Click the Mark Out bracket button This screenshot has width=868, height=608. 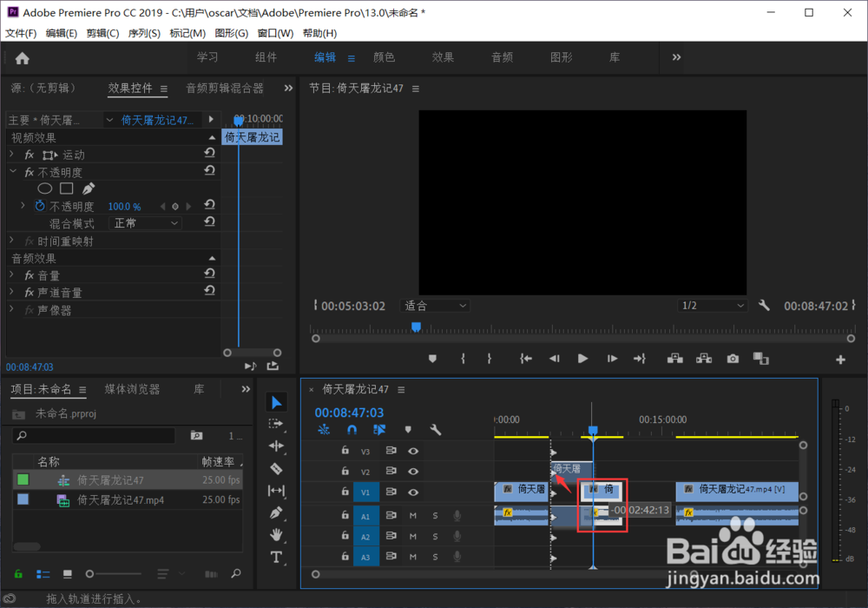pos(490,359)
